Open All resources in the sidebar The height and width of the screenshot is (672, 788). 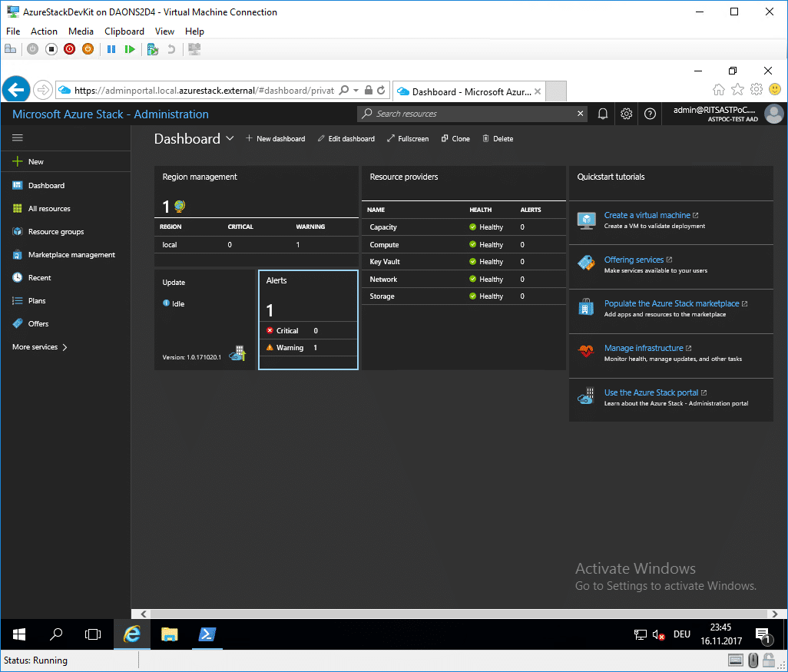[x=66, y=209]
